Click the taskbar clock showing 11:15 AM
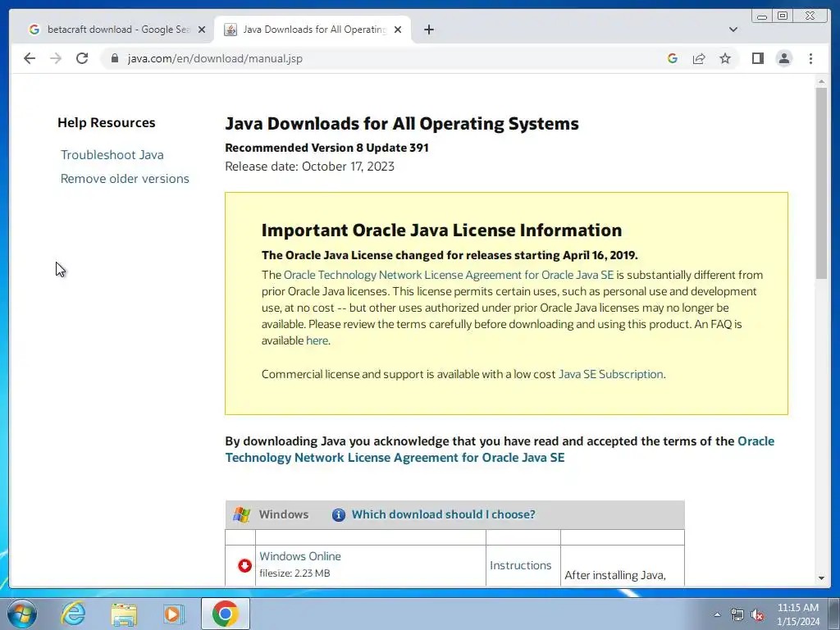This screenshot has height=630, width=840. [x=798, y=614]
